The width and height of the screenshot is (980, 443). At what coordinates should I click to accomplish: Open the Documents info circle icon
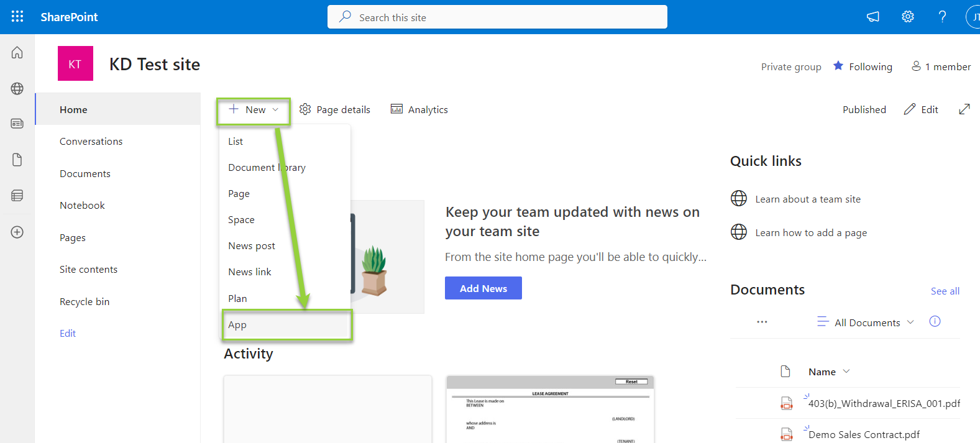[935, 321]
